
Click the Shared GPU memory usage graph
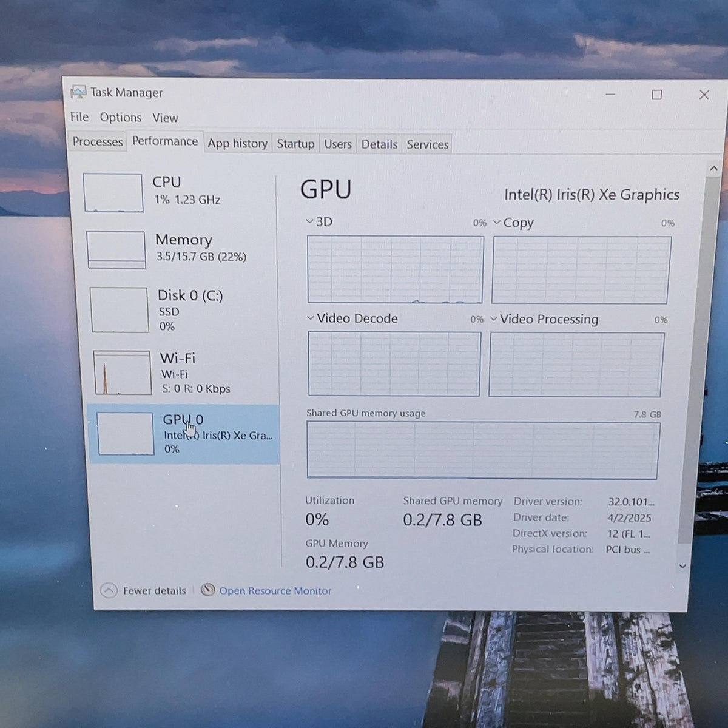[x=482, y=450]
